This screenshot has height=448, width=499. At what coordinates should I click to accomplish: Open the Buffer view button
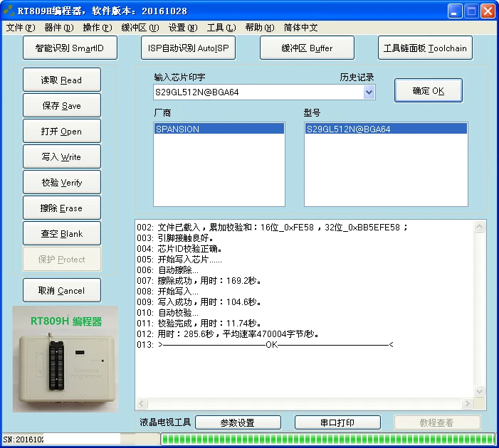307,48
